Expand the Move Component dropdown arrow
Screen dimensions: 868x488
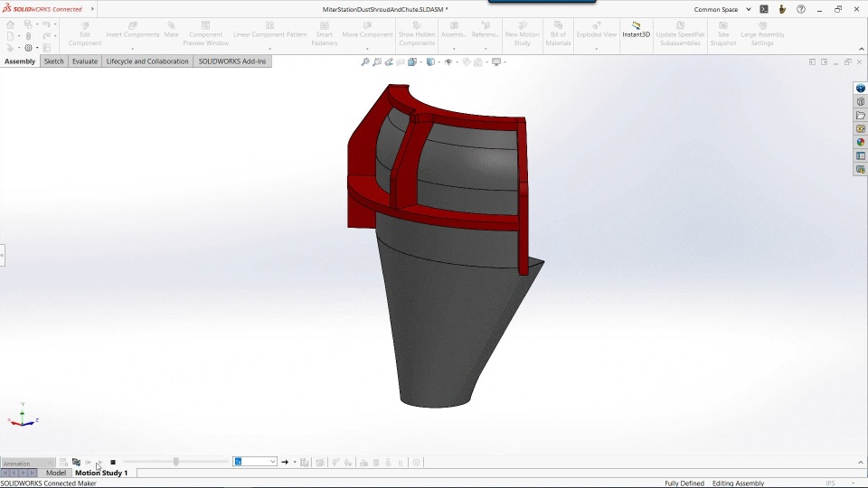[367, 49]
